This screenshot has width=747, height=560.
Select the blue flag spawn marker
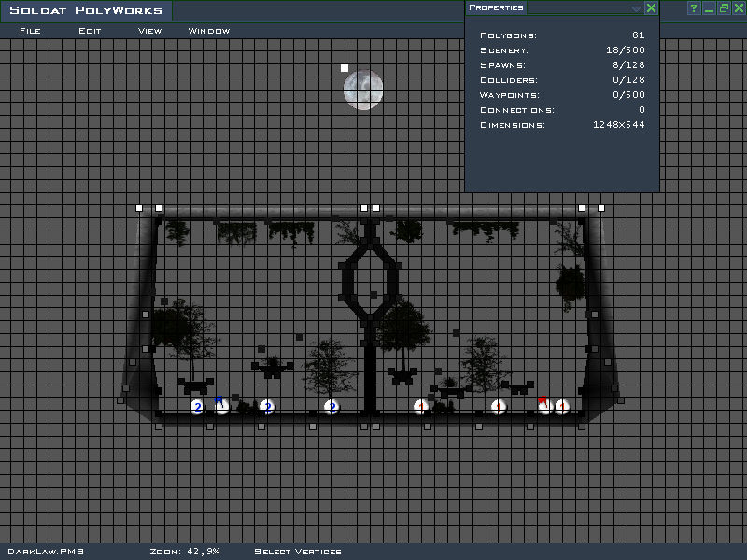coord(221,406)
